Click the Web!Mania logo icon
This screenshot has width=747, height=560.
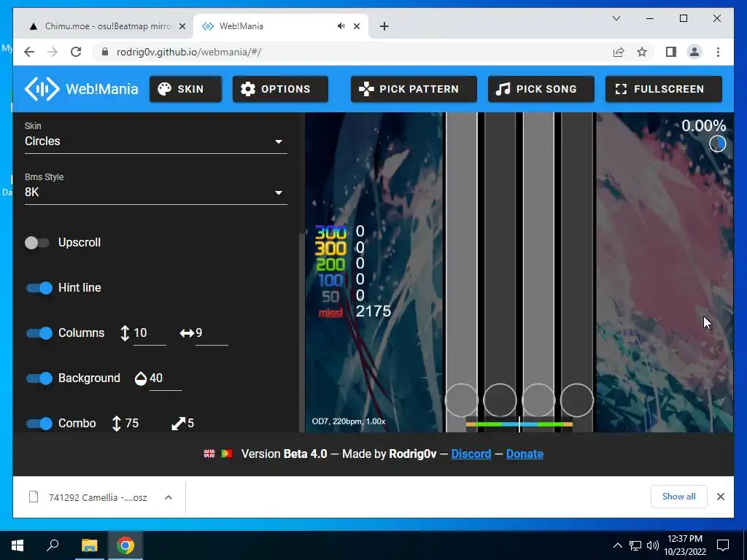pyautogui.click(x=42, y=88)
